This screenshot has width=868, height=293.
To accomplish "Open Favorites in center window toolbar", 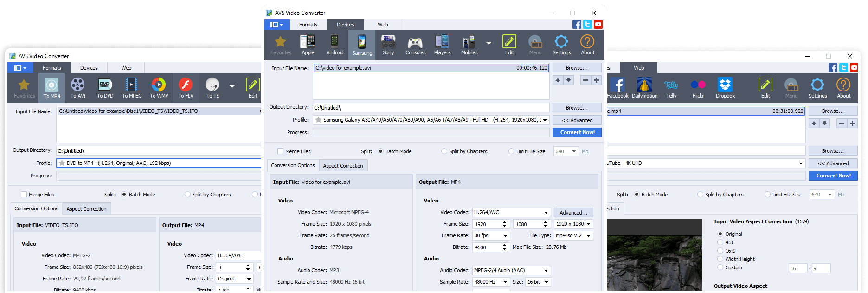I will [281, 45].
